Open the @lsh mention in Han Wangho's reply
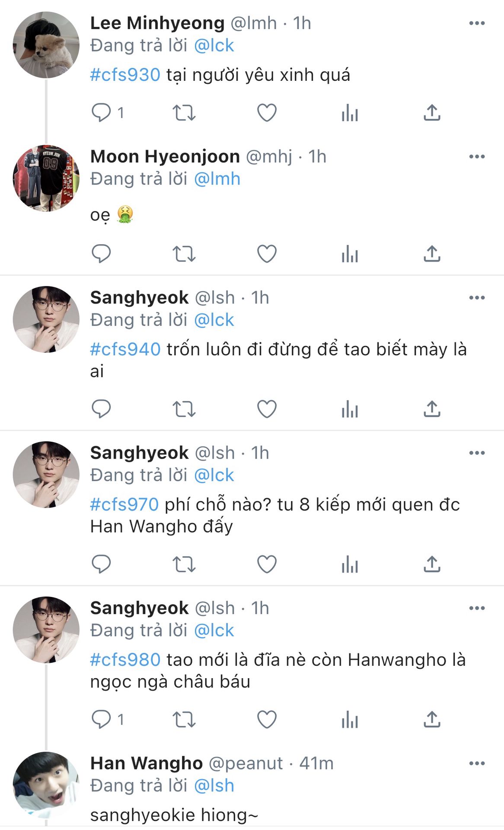 [x=214, y=785]
